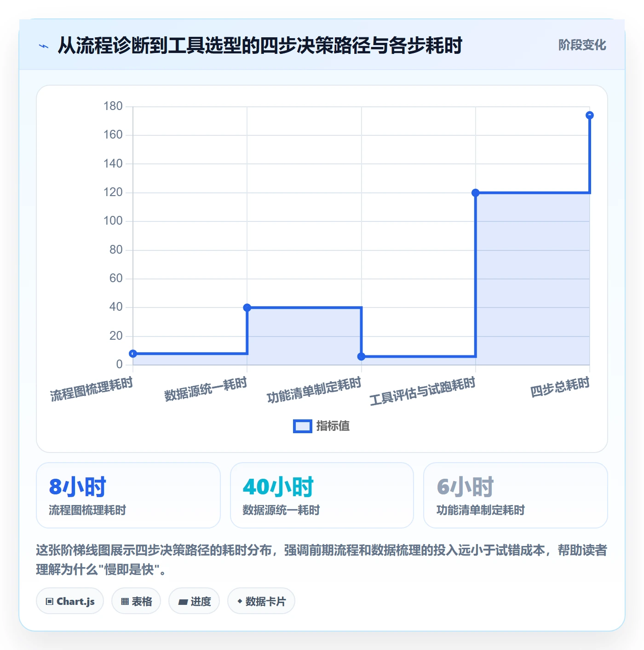Image resolution: width=644 pixels, height=650 pixels.
Task: Click x-axis label 四步总耗时
Action: 560,387
